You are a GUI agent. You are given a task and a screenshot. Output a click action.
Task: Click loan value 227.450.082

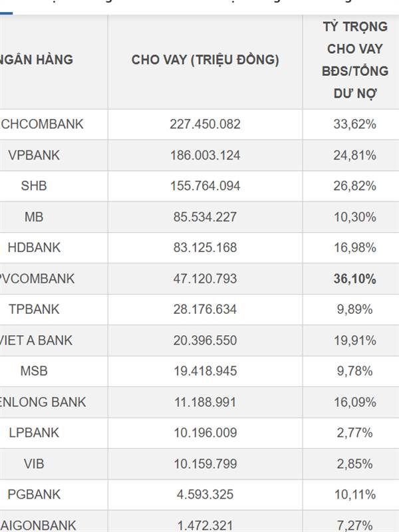coord(205,124)
